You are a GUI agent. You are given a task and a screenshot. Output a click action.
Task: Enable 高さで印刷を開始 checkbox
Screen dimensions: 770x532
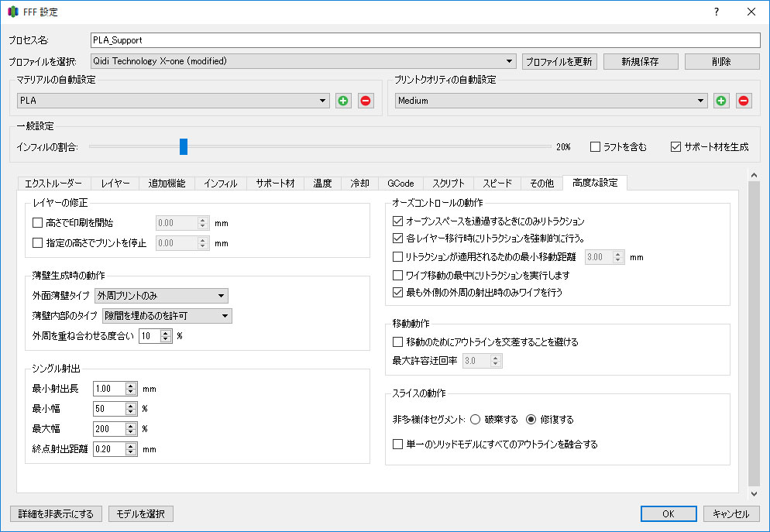[x=38, y=223]
